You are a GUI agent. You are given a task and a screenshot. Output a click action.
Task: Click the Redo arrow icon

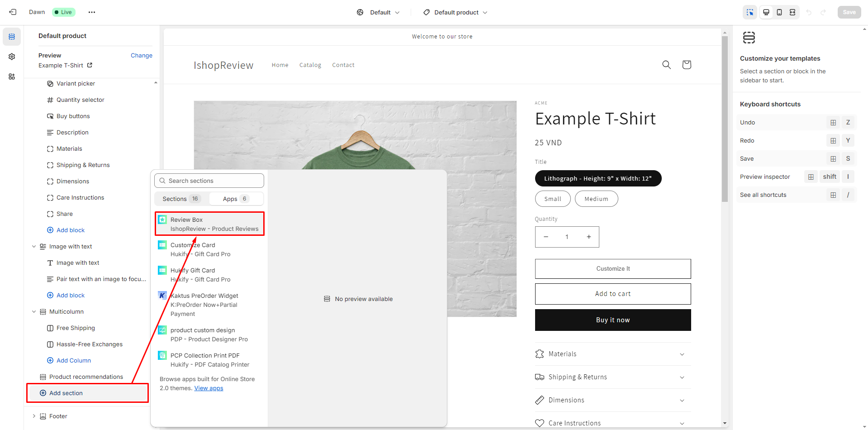[823, 12]
